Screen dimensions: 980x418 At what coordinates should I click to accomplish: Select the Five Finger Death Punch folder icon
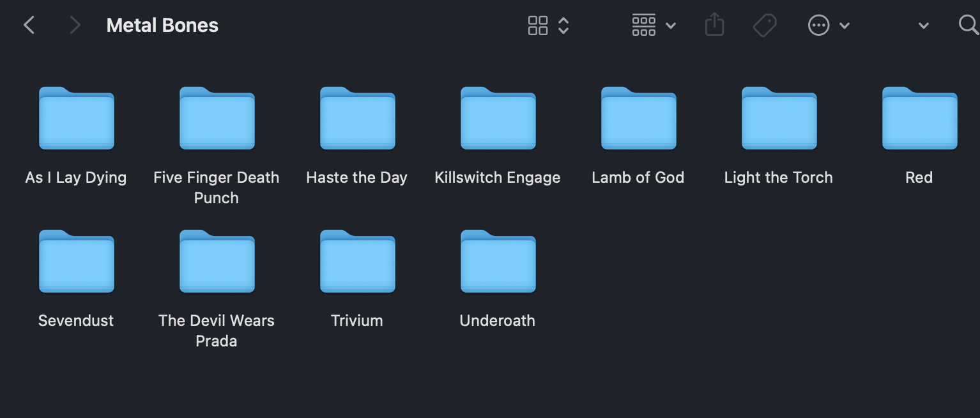coord(217,118)
